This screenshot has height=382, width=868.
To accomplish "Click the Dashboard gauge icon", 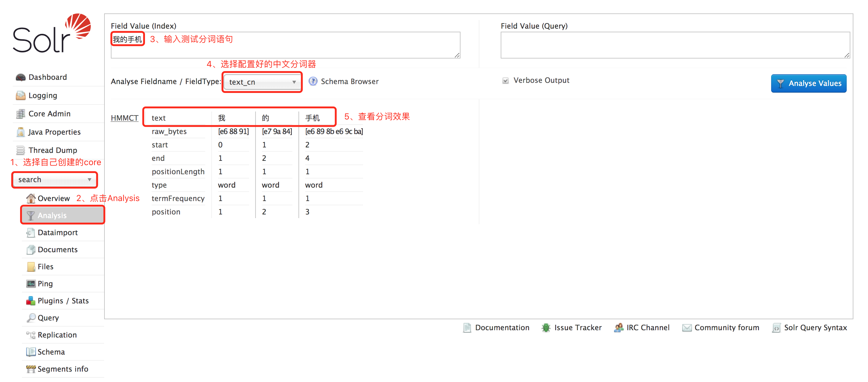I will [20, 77].
